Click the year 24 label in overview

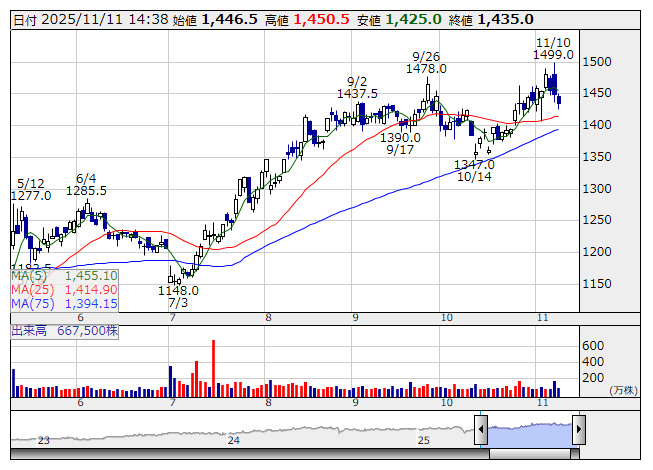[x=233, y=440]
